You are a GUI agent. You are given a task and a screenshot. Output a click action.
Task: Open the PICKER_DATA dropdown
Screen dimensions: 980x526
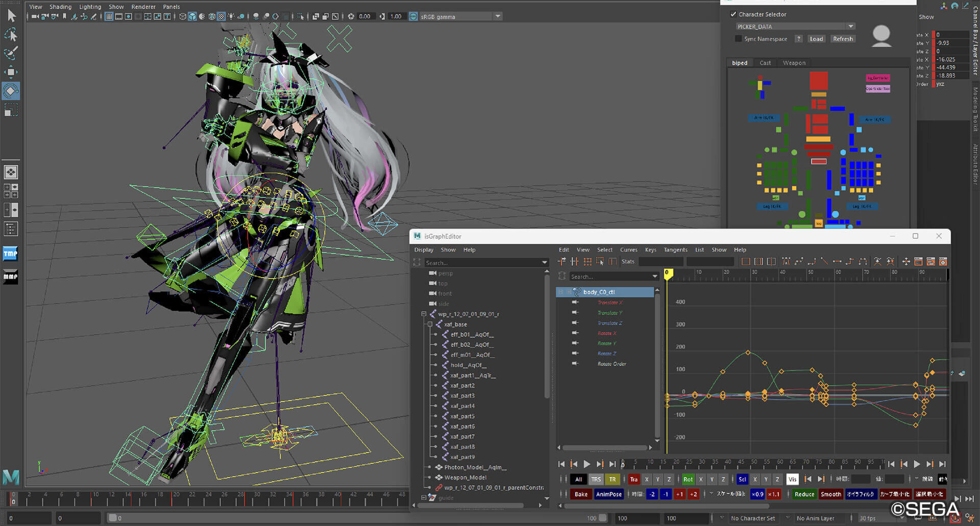[850, 27]
